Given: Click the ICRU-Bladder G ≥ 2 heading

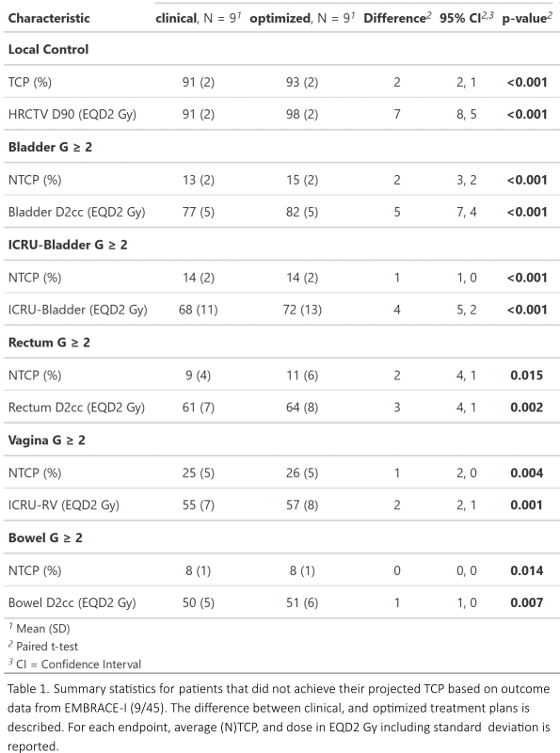Looking at the screenshot, I should [x=68, y=245].
